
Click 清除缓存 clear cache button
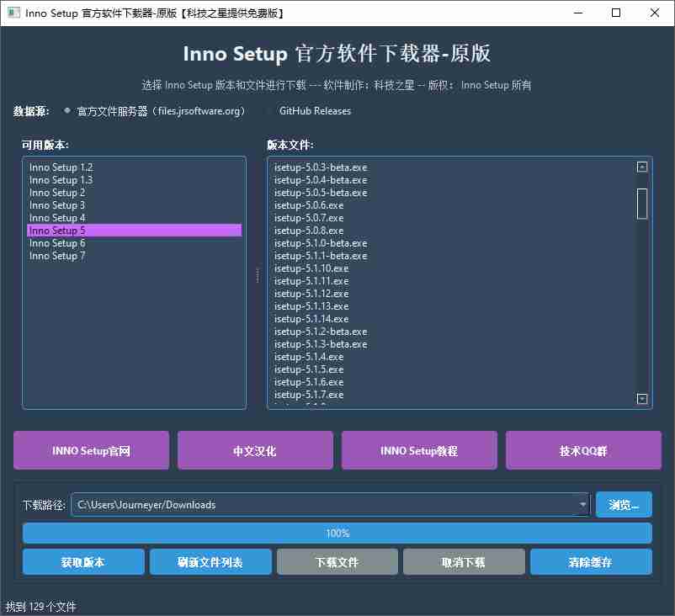click(x=591, y=562)
